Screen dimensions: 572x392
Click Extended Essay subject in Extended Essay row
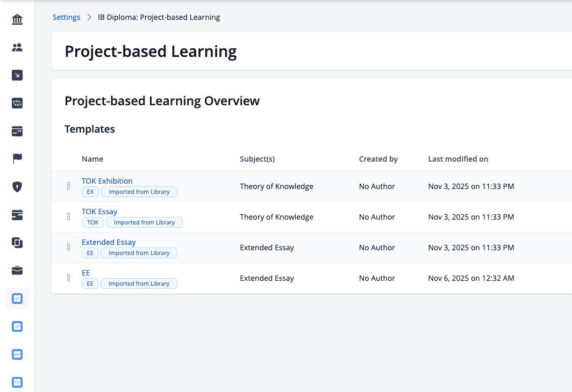267,248
